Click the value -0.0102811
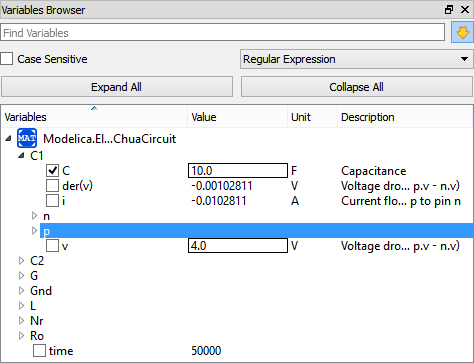 (x=219, y=201)
